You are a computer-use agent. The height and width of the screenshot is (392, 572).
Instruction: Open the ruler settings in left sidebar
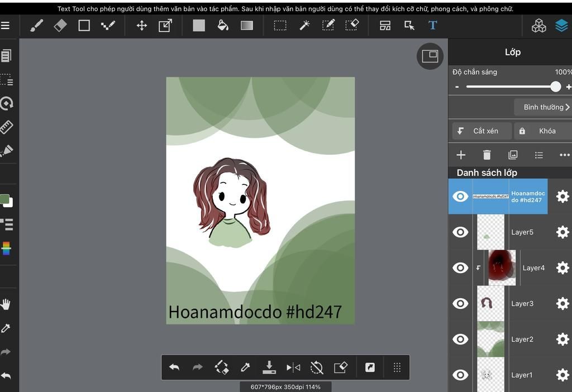click(x=7, y=127)
